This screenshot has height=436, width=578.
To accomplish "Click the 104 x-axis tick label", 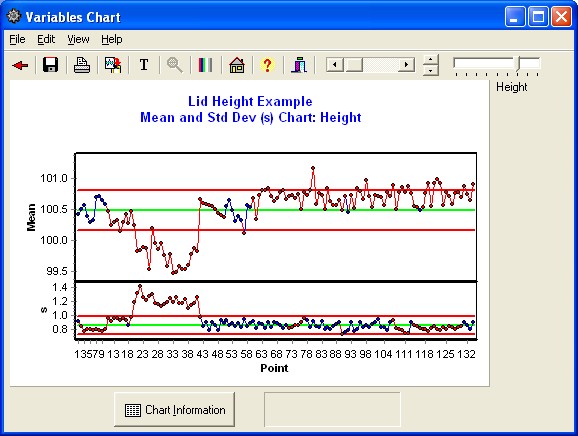I will (x=383, y=354).
